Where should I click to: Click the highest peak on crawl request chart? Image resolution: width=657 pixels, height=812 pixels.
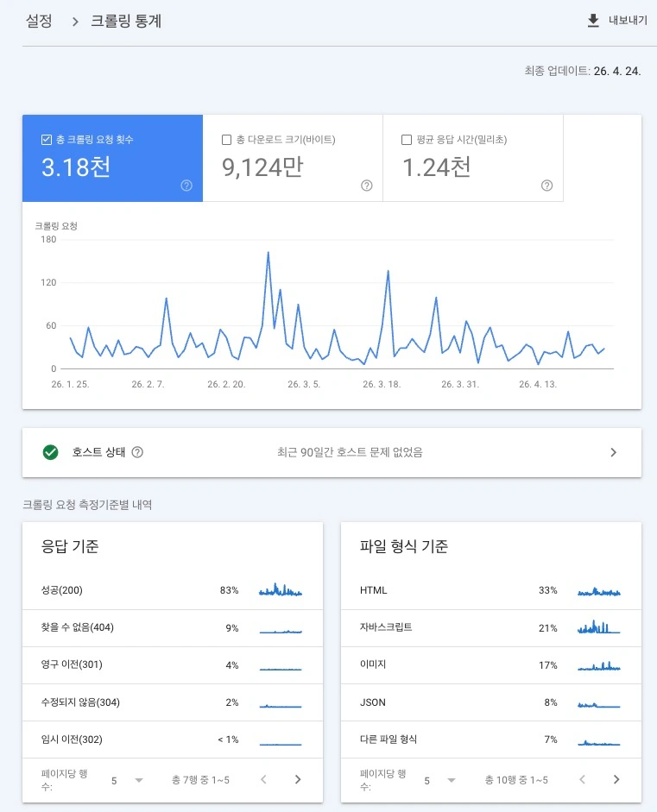click(x=268, y=253)
